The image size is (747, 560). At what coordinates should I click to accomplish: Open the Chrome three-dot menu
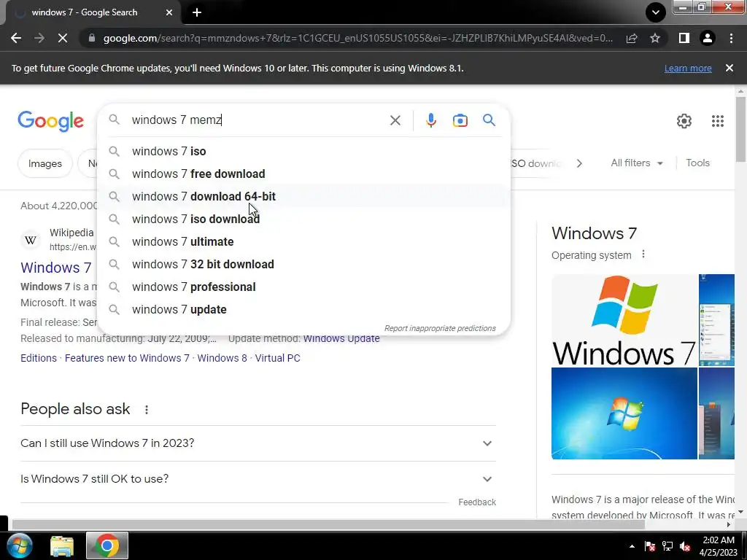click(x=731, y=38)
